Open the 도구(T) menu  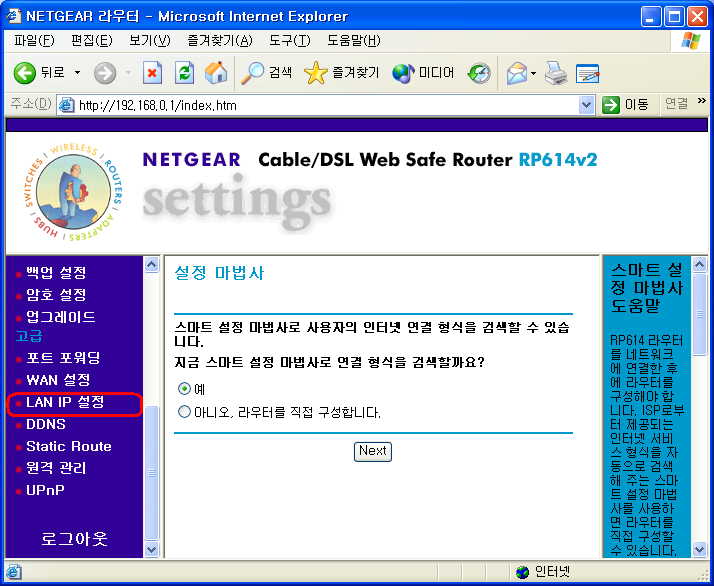290,41
